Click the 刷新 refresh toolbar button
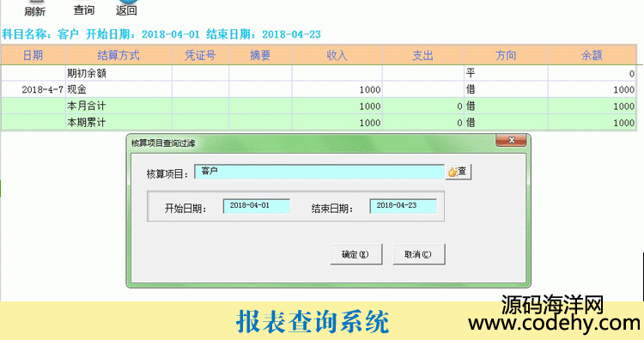This screenshot has width=644, height=340. [x=34, y=9]
